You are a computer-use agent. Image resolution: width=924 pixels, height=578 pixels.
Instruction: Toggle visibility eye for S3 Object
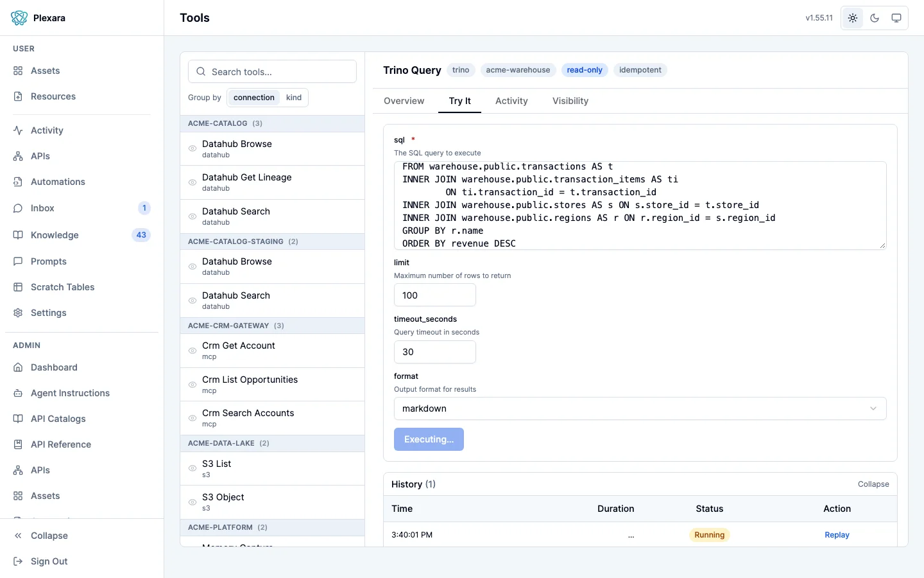[193, 502]
